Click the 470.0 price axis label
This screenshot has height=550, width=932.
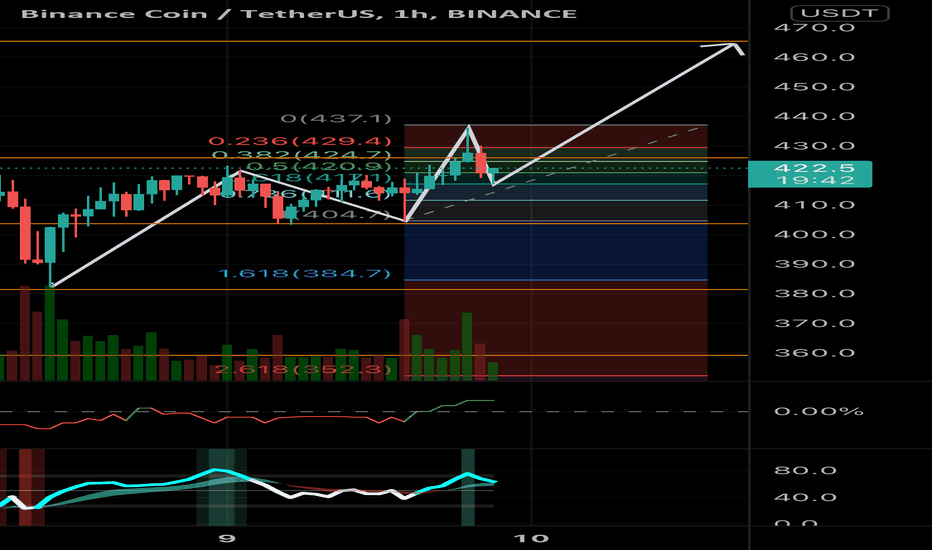tap(814, 27)
